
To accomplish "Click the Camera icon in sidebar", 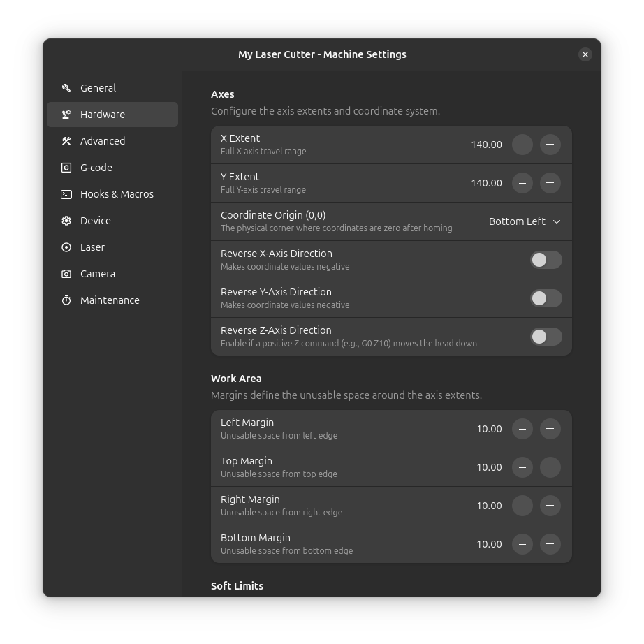I will (66, 274).
